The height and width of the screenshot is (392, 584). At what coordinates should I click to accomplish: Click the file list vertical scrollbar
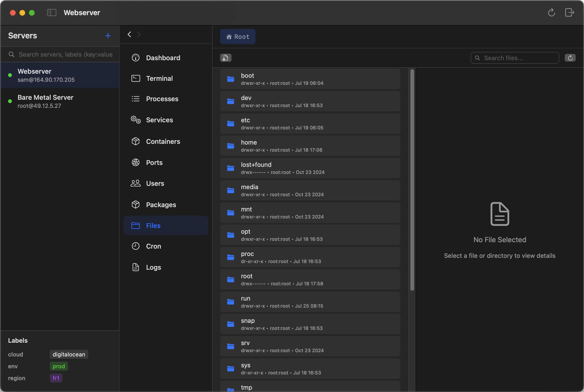[x=412, y=180]
